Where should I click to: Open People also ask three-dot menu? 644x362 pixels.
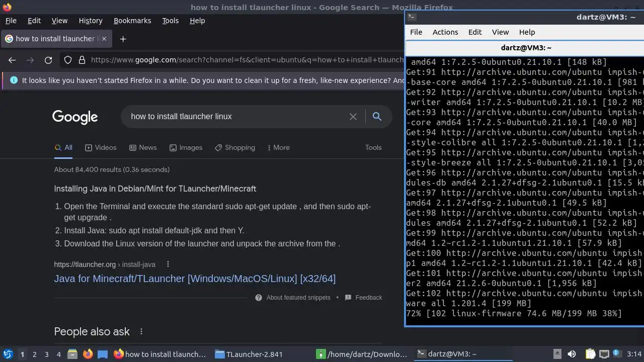coord(141,332)
